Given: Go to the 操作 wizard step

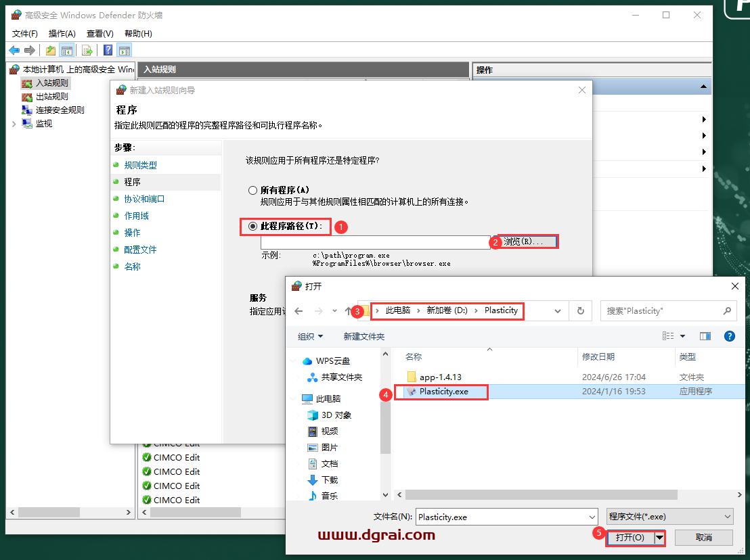Looking at the screenshot, I should [x=132, y=233].
